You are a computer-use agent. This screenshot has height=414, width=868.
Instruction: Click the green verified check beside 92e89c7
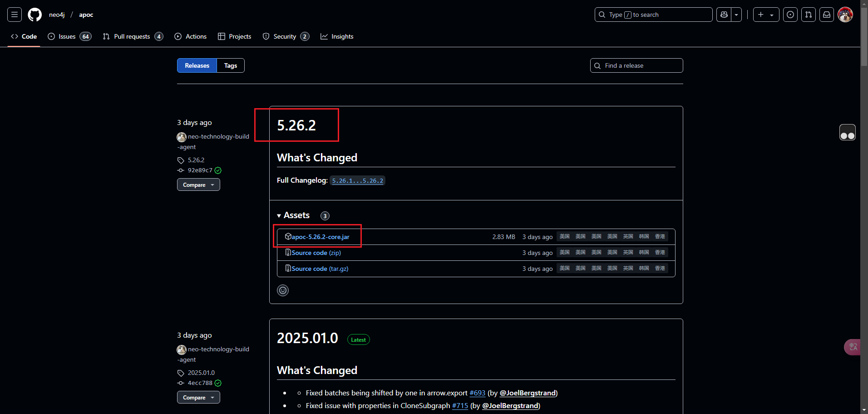click(x=218, y=170)
